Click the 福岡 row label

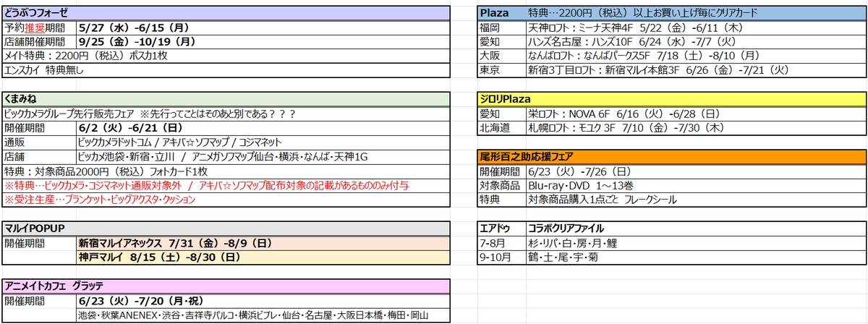[x=501, y=27]
